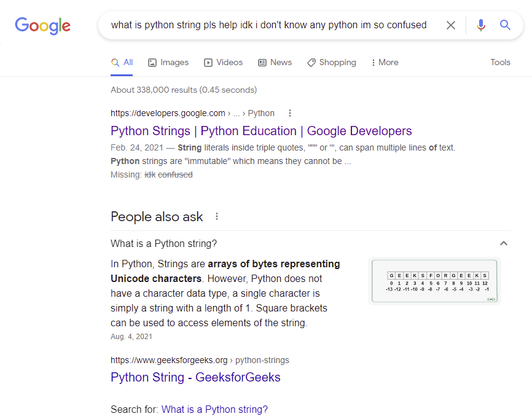Click inside the search query text field

(x=268, y=25)
